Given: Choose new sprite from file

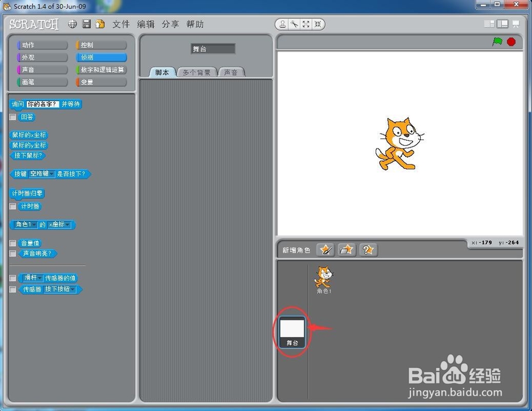Looking at the screenshot, I should pos(346,250).
